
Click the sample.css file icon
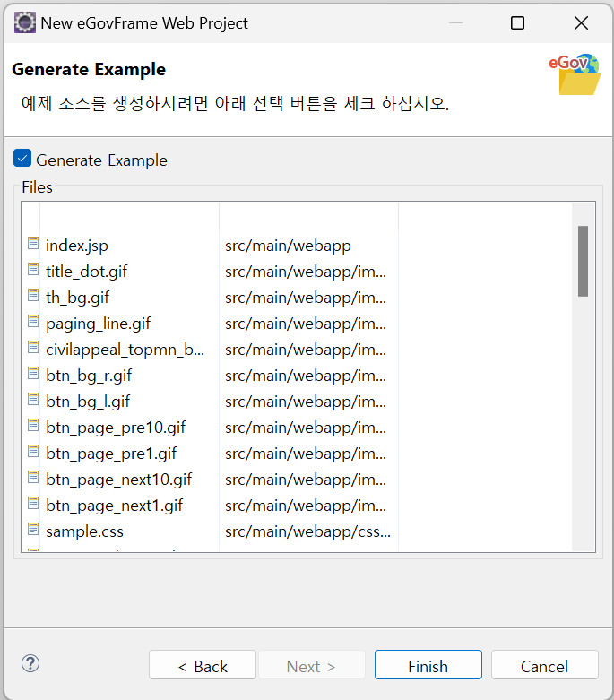[x=33, y=530]
